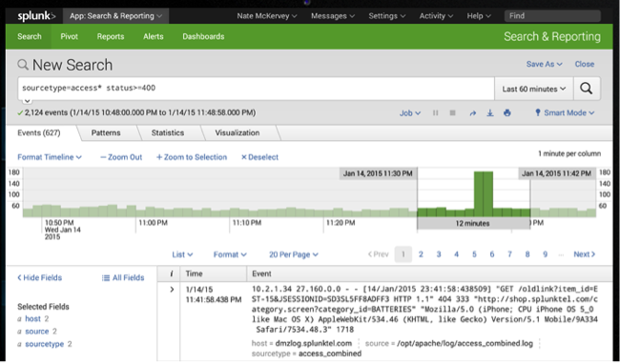Click the sourcetype selected field
Screen dimensions: 620x364
tap(44, 344)
